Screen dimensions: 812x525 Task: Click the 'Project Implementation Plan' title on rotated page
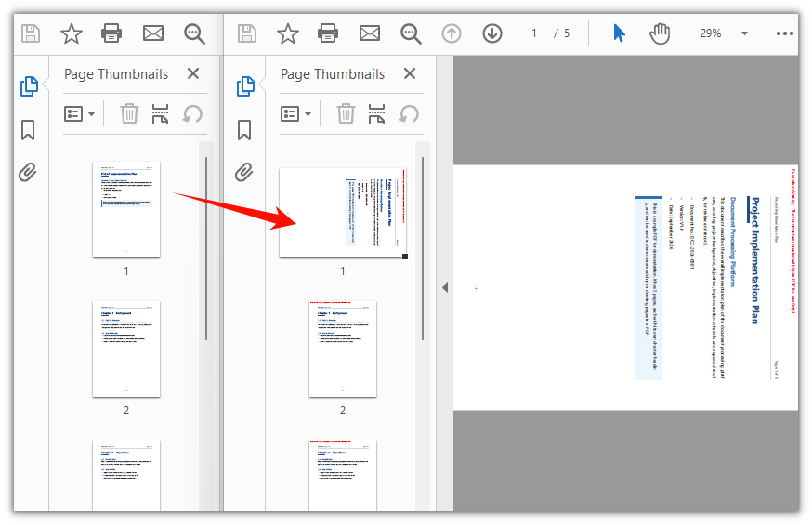point(755,260)
